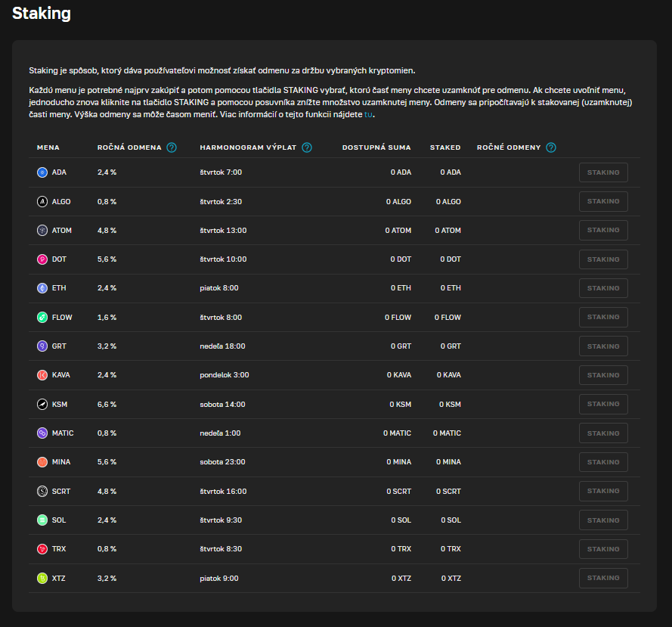672x627 pixels.
Task: Open help icon next to Ročná odmena
Action: tap(172, 147)
